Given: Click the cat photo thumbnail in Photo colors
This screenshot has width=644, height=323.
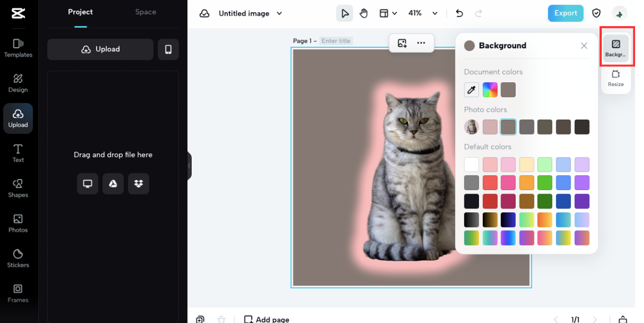Looking at the screenshot, I should click(x=472, y=127).
